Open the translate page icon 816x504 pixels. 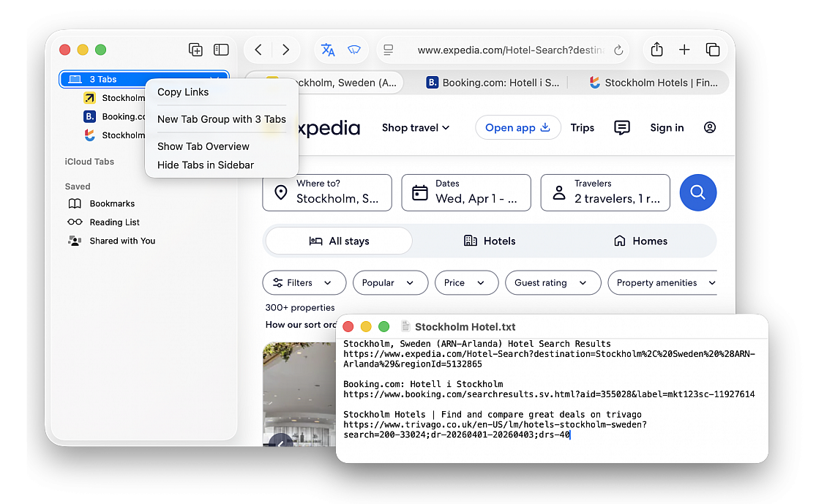[x=328, y=50]
